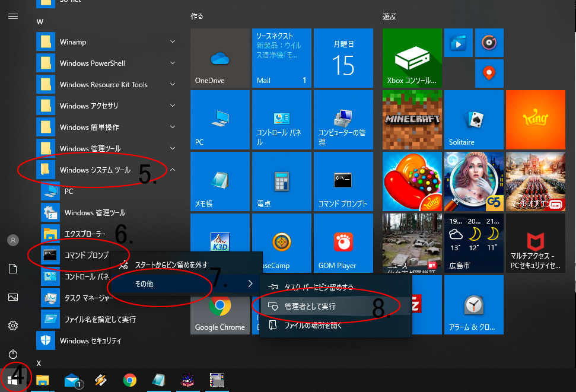Open the Mail live tile in Start
Image resolution: width=576 pixels, height=392 pixels.
pos(281,58)
